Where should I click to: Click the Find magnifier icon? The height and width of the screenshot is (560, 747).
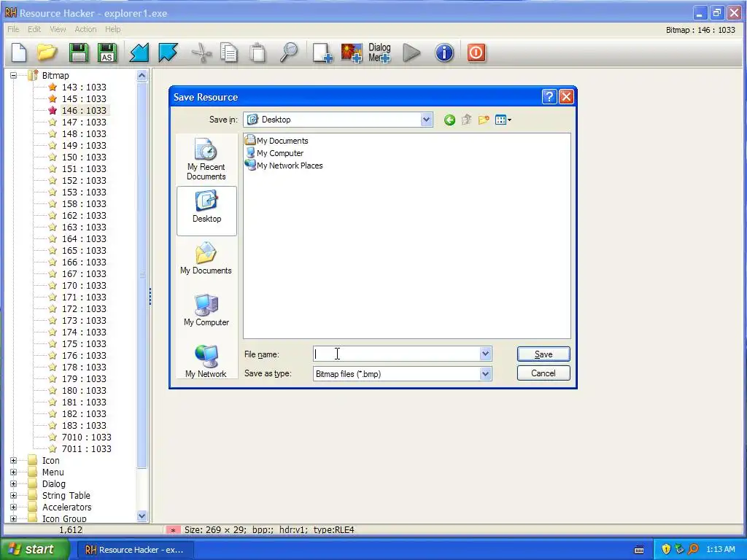[x=289, y=52]
